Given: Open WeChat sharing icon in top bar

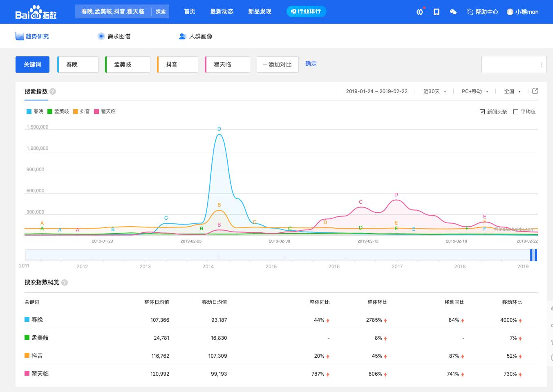Looking at the screenshot, I should point(453,12).
